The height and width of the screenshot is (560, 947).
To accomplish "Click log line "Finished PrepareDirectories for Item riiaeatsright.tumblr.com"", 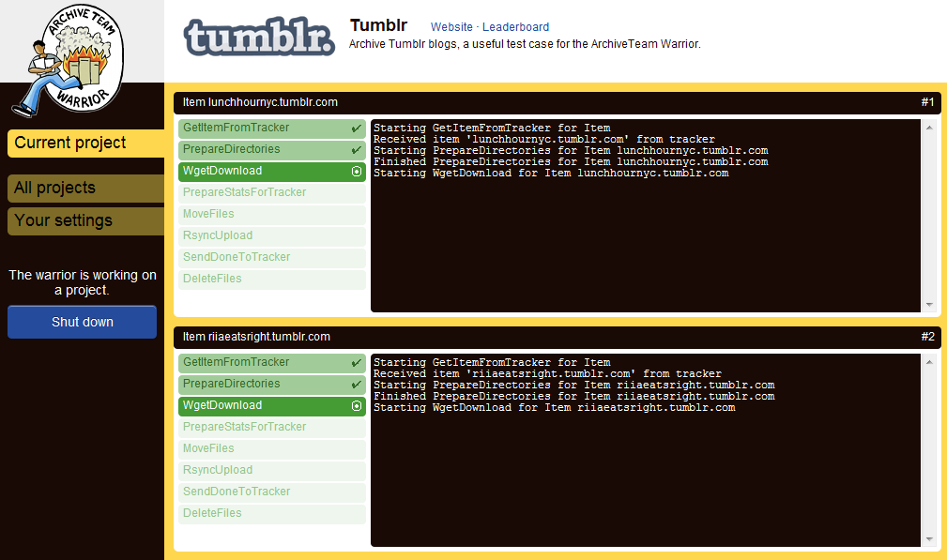I will click(x=573, y=397).
